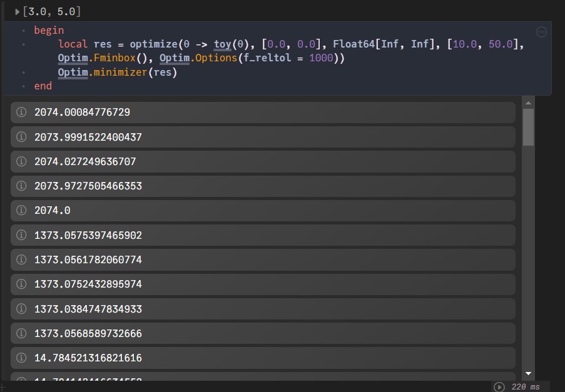Viewport: 565px width, 392px height.
Task: Select log value 1373.0575397465902
Action: click(88, 236)
